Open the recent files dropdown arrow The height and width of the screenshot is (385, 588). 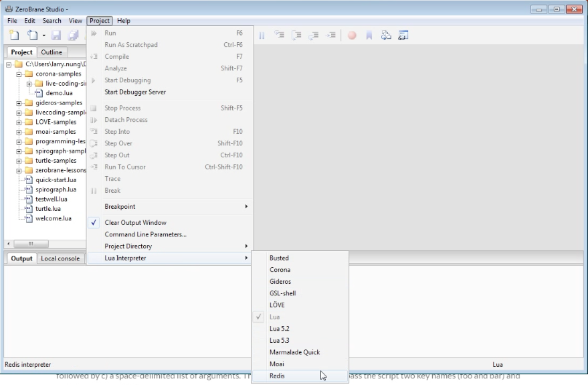click(x=44, y=35)
